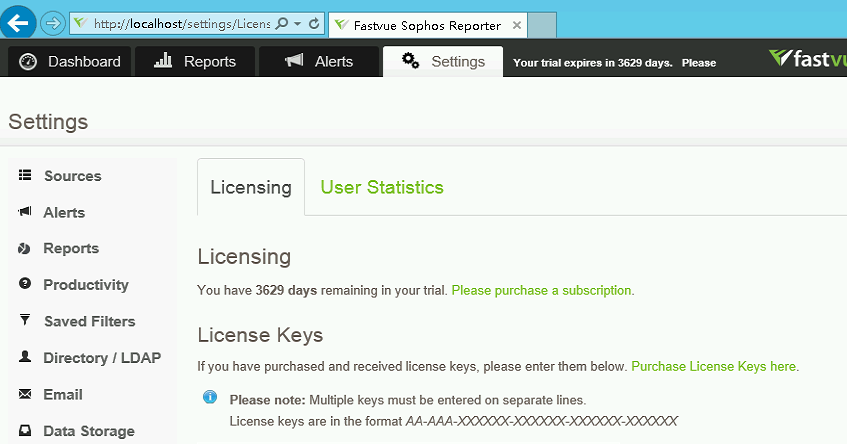The image size is (847, 444).
Task: Open the Alerts navigation tab
Action: 319,62
